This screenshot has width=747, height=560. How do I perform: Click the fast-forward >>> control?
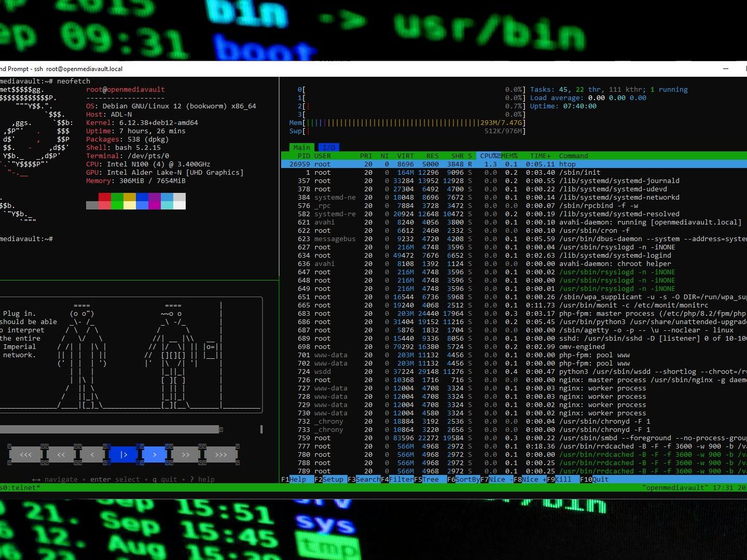(x=222, y=454)
